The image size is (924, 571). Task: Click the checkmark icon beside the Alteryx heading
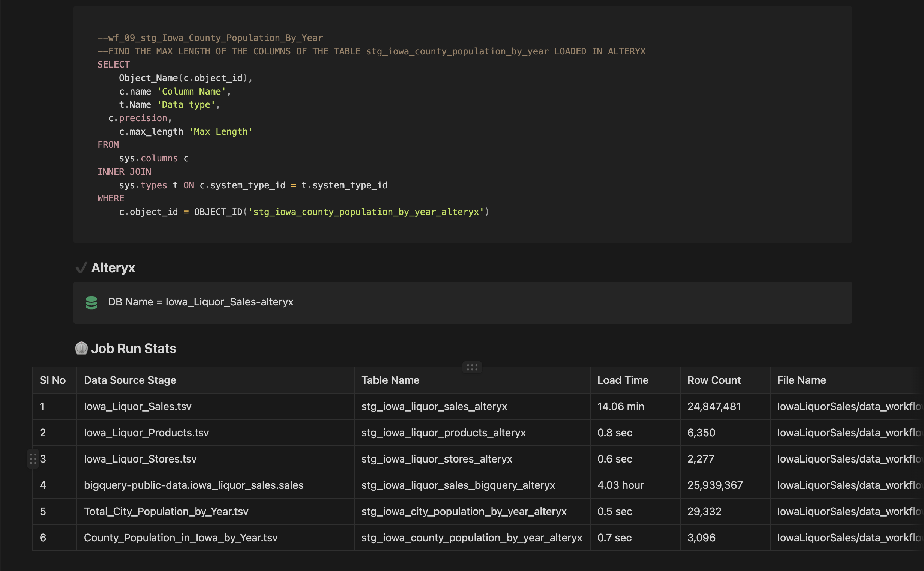pyautogui.click(x=81, y=268)
